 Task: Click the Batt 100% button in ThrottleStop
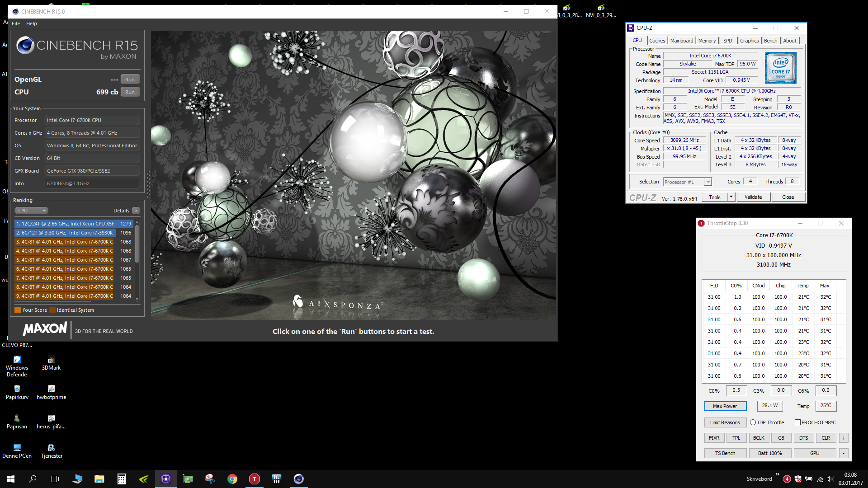(x=769, y=453)
